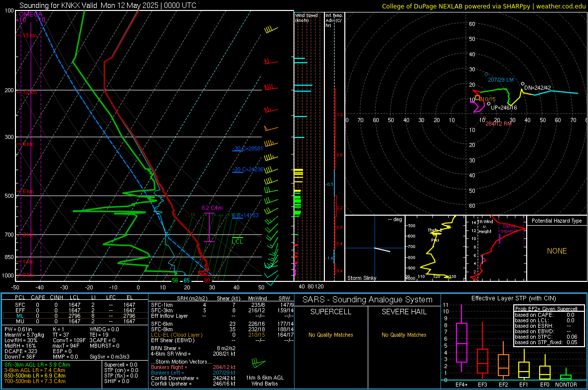Click the Corfidi Upshear vector line
Image resolution: width=588 pixels, height=390 pixels.
193,384
